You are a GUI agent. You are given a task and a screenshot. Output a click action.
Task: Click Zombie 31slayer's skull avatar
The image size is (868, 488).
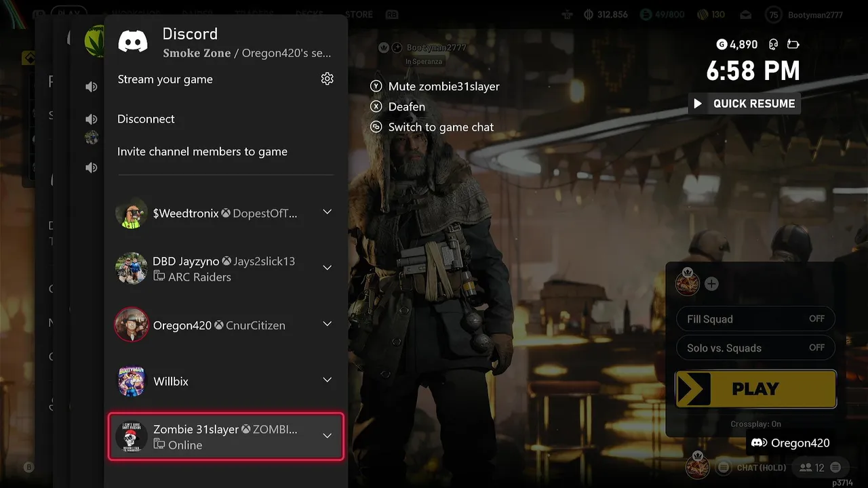point(132,437)
